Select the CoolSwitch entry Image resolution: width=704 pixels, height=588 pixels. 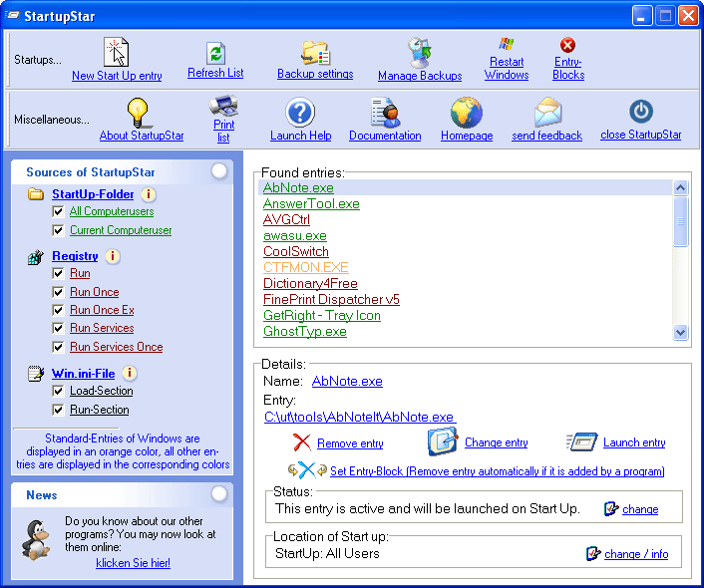coord(296,251)
